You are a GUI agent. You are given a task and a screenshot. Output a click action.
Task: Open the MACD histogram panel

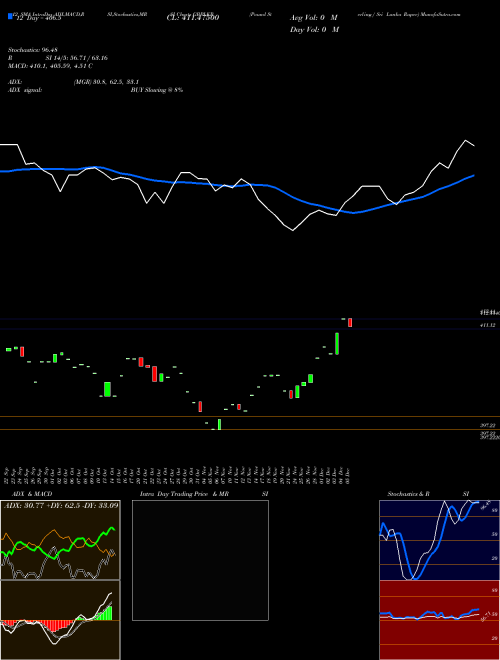click(x=60, y=620)
